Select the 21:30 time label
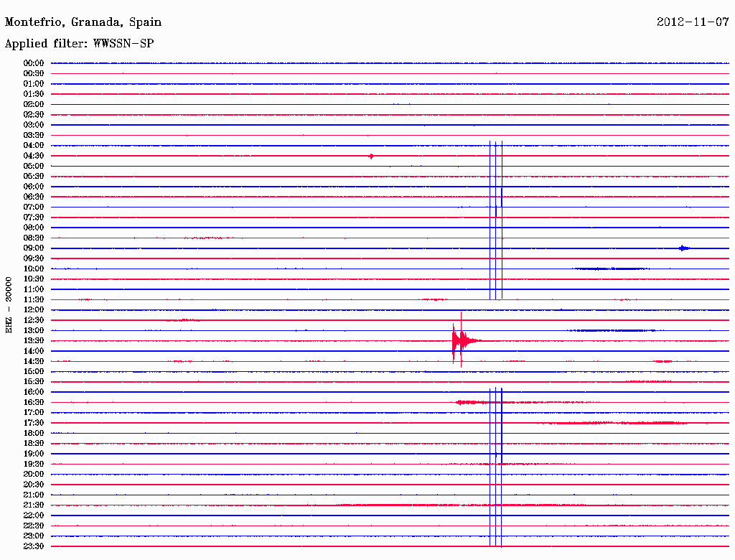This screenshot has height=560, width=735. click(34, 505)
